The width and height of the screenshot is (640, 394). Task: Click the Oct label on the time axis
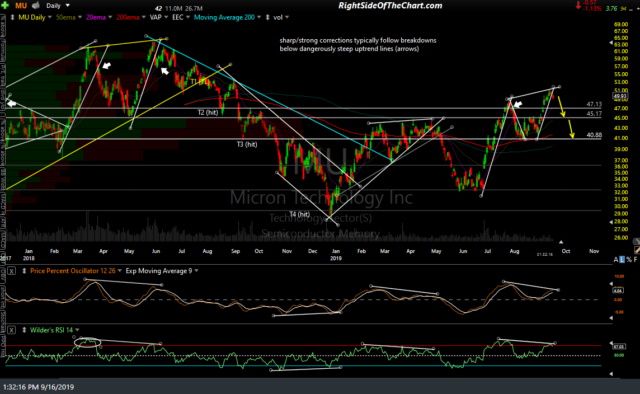point(566,251)
